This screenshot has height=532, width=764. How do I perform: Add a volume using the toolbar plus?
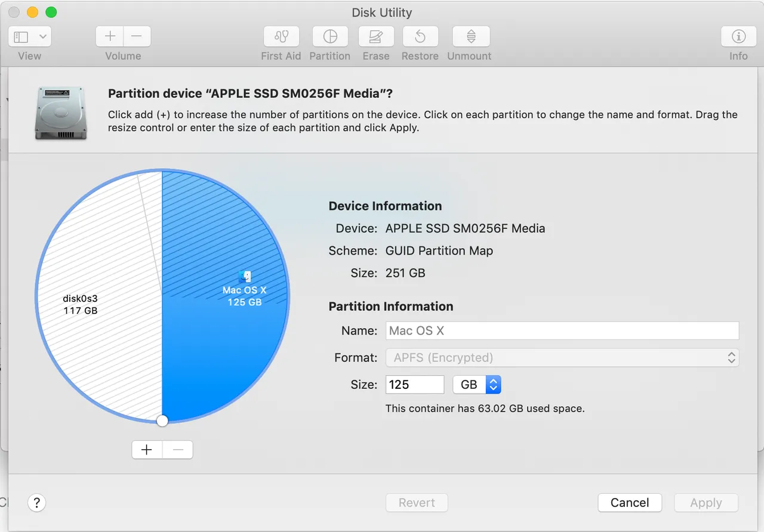[x=110, y=37]
